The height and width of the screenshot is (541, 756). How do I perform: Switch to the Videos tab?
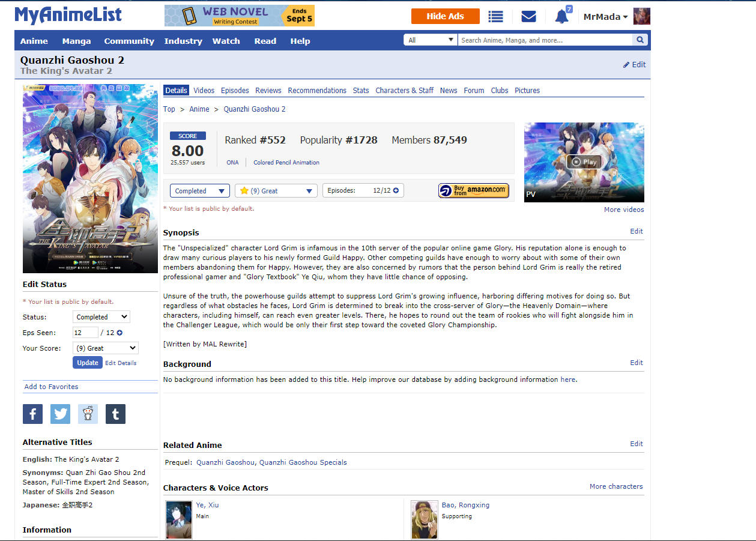(x=204, y=91)
